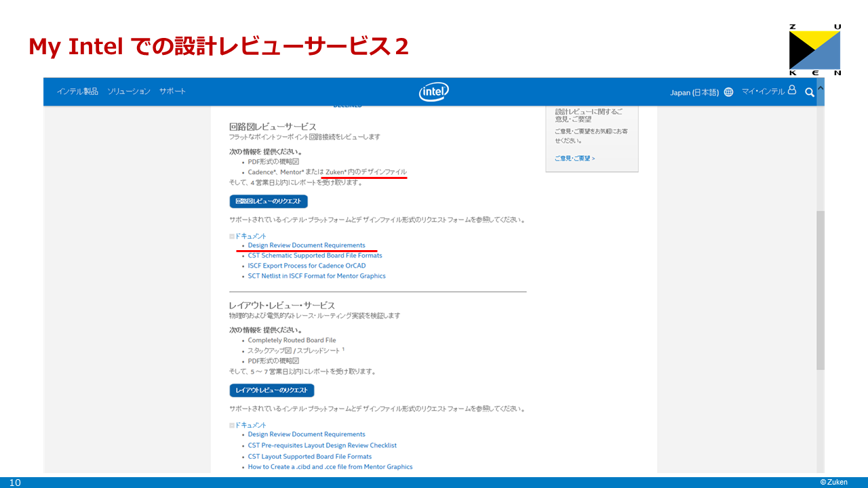
Task: Open the search magnifier icon
Action: click(x=809, y=92)
